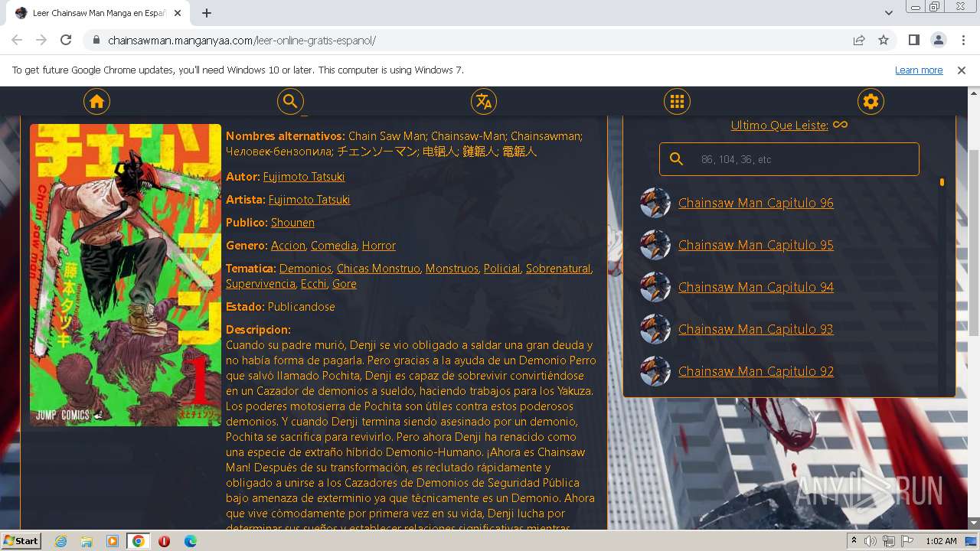Open the Comedia genre link
This screenshot has width=980, height=551.
334,245
